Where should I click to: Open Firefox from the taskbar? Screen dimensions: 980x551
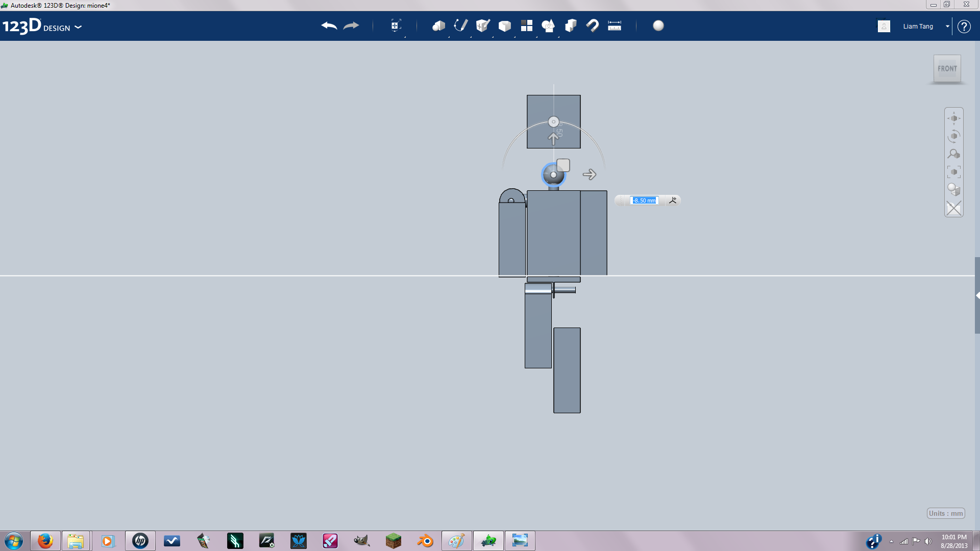45,541
